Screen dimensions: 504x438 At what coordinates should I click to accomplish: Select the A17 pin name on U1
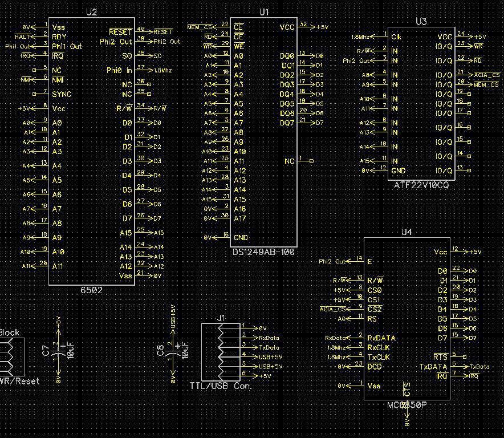(240, 218)
